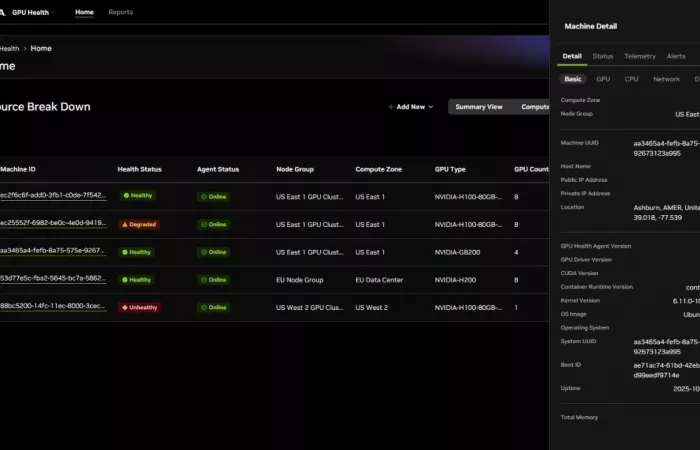Image resolution: width=700 pixels, height=450 pixels.
Task: Select the Basic sub-tab pill
Action: pos(573,79)
